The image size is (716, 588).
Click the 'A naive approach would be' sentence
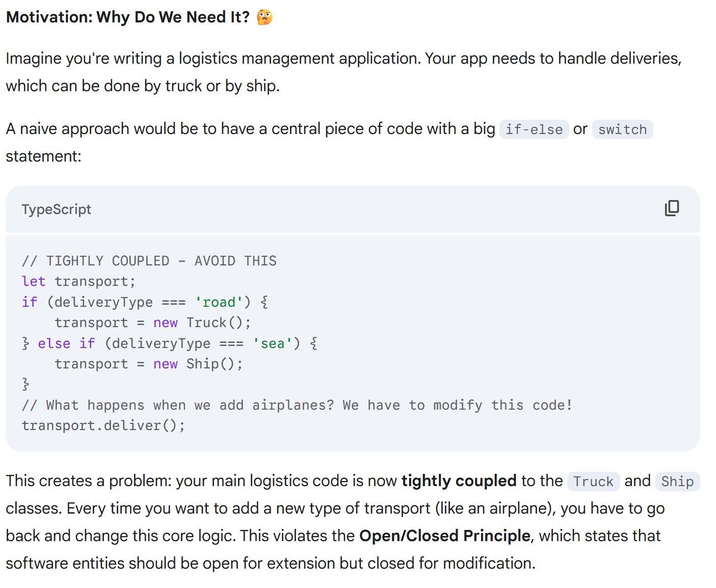click(x=329, y=142)
